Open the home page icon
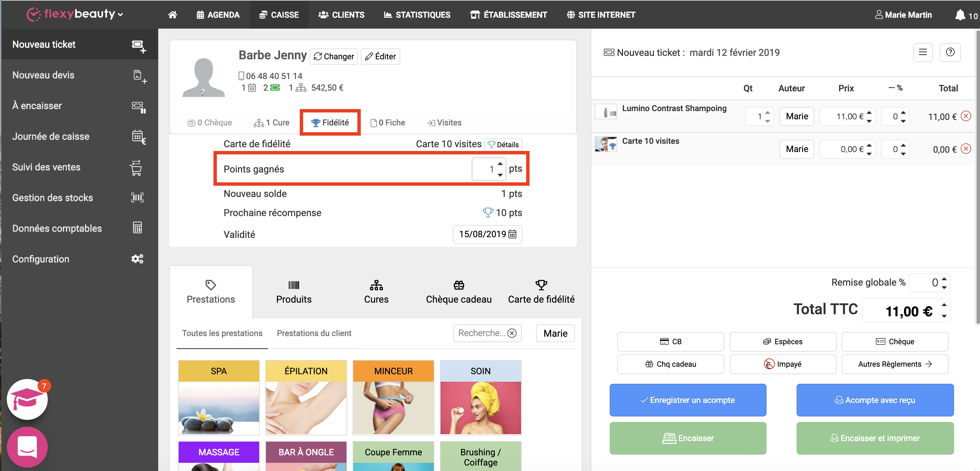 click(172, 14)
